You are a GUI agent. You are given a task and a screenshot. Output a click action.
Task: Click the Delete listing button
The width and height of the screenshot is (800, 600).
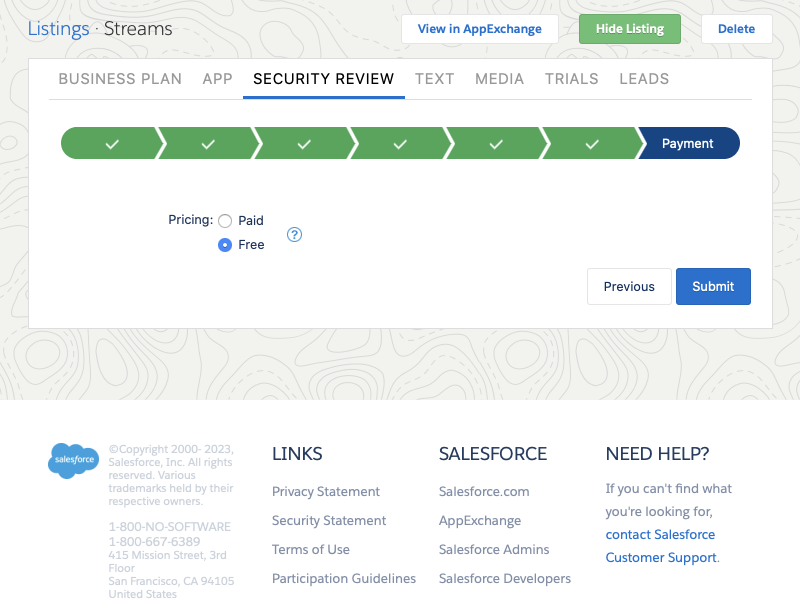736,29
